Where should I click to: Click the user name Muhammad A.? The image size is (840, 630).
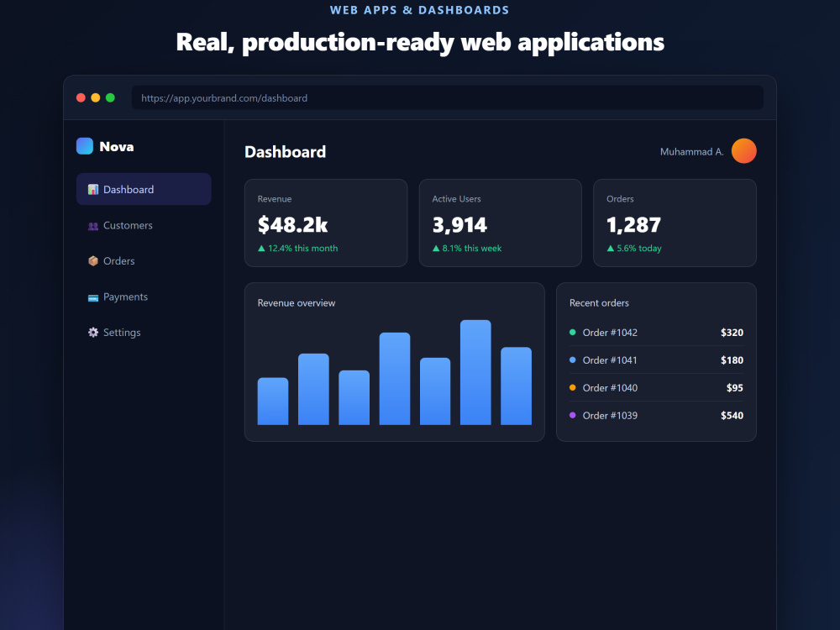point(691,151)
